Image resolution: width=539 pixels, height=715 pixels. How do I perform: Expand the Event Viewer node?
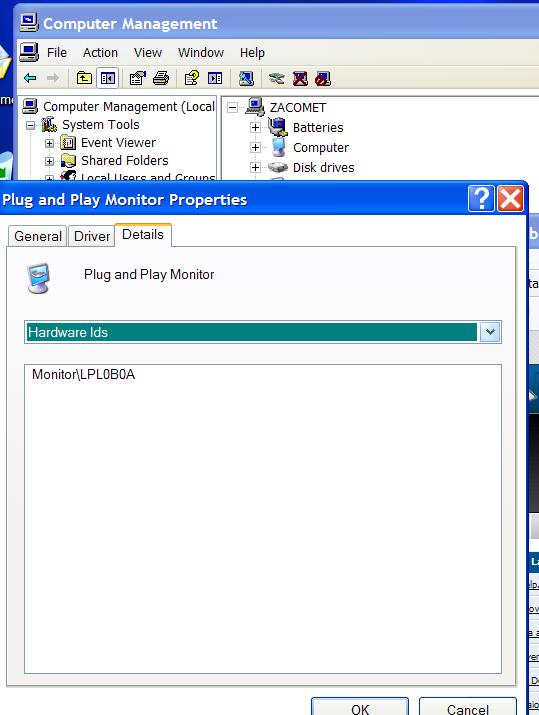(x=49, y=143)
